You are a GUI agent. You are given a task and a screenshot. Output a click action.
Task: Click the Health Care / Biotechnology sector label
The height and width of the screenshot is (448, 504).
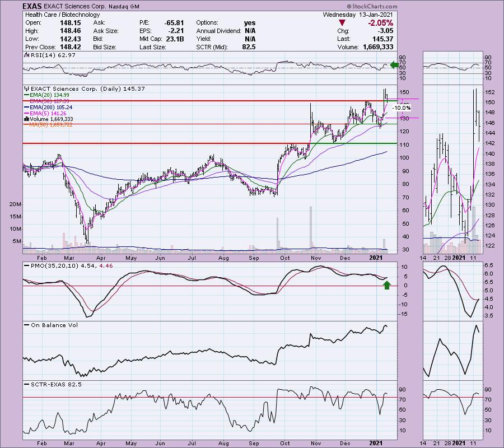point(62,15)
